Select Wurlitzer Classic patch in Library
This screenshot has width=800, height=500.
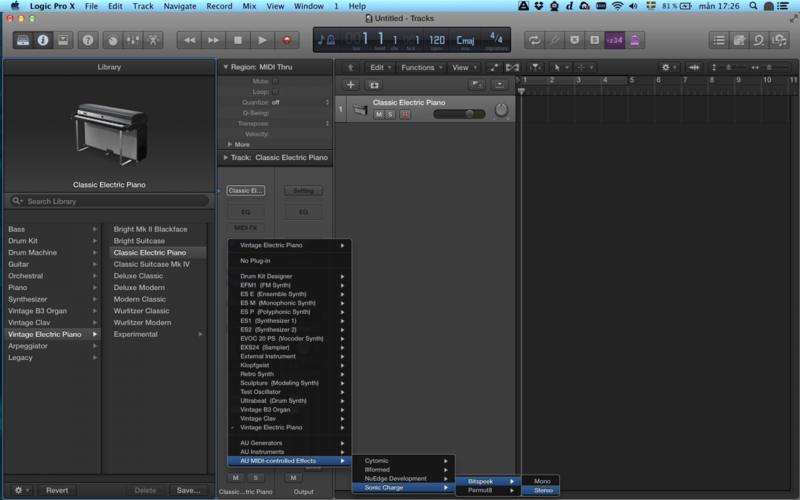coord(141,311)
